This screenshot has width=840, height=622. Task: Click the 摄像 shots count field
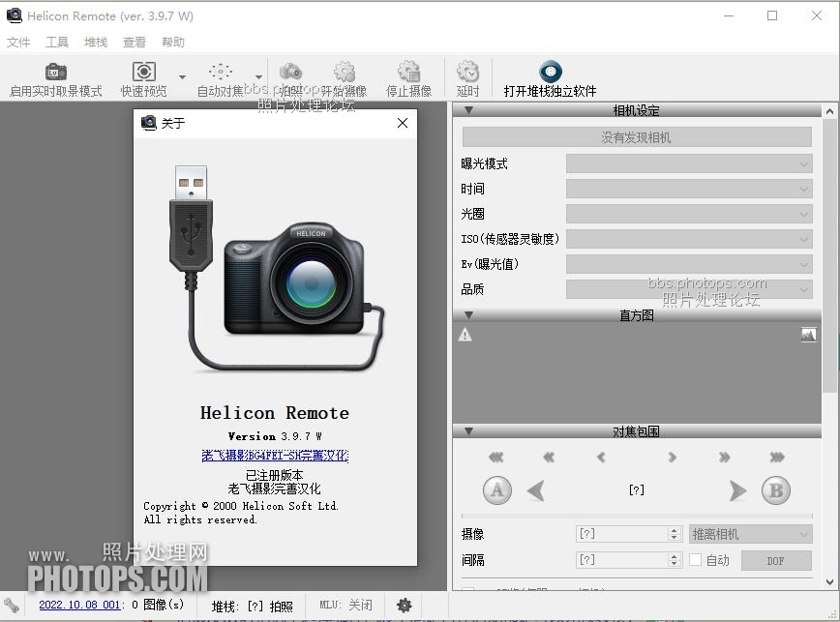tap(621, 534)
